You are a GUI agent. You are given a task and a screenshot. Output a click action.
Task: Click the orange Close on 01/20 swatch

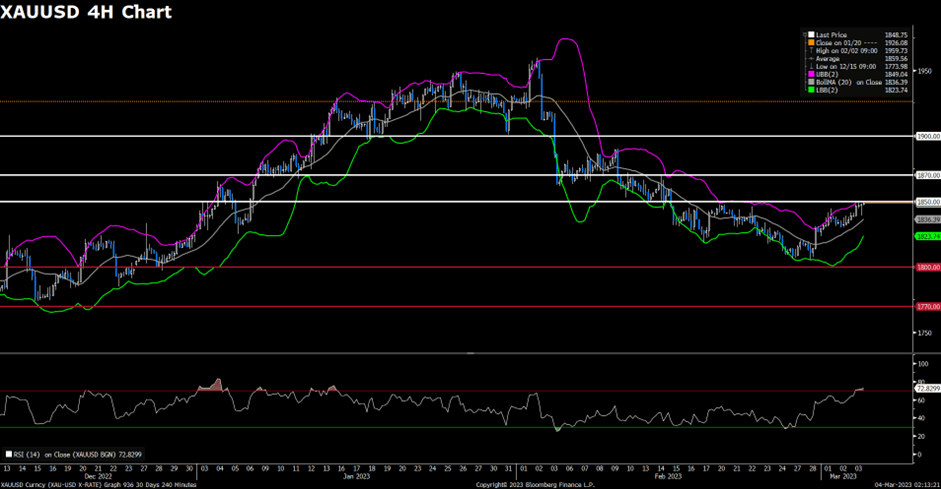(x=811, y=42)
